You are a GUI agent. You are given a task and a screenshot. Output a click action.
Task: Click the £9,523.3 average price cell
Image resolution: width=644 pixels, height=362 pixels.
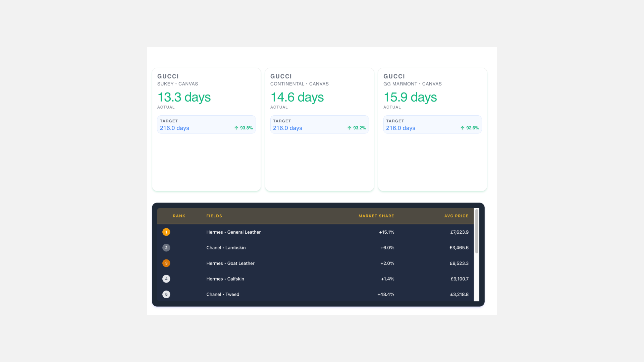pos(459,263)
